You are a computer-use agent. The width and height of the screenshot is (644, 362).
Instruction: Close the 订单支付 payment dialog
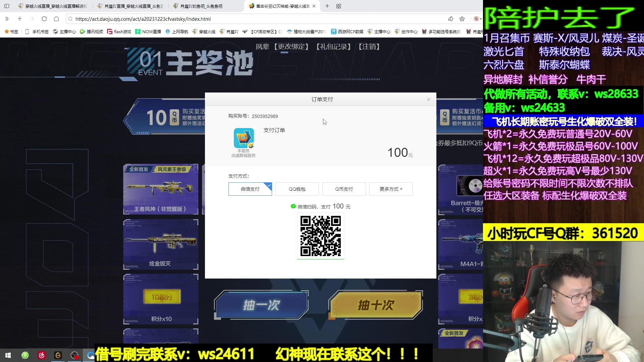(429, 100)
